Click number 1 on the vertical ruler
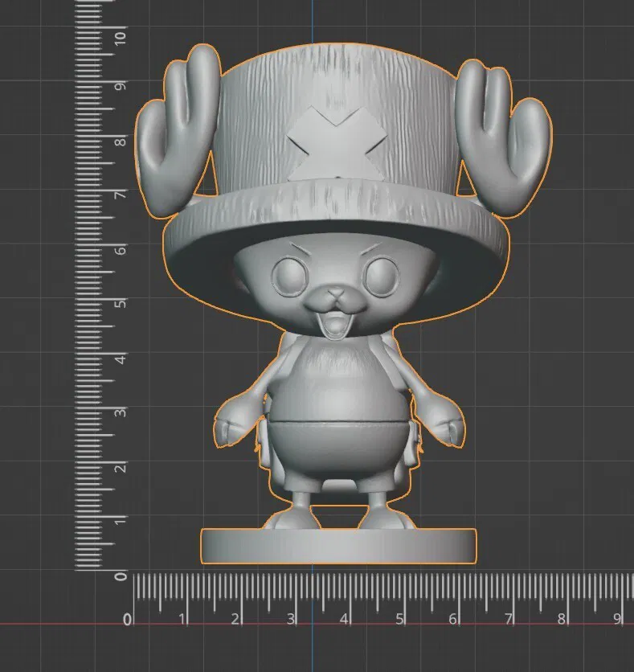The width and height of the screenshot is (634, 672). pos(121,521)
